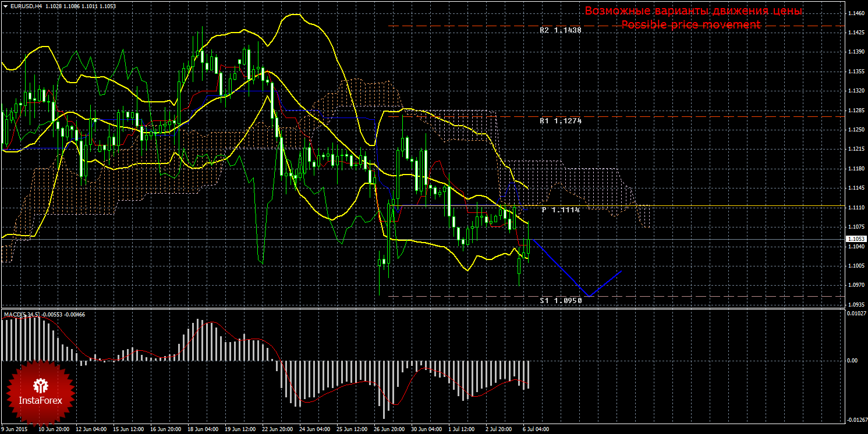Select the P 1.1114 pivot label
The width and height of the screenshot is (868, 434).
560,209
